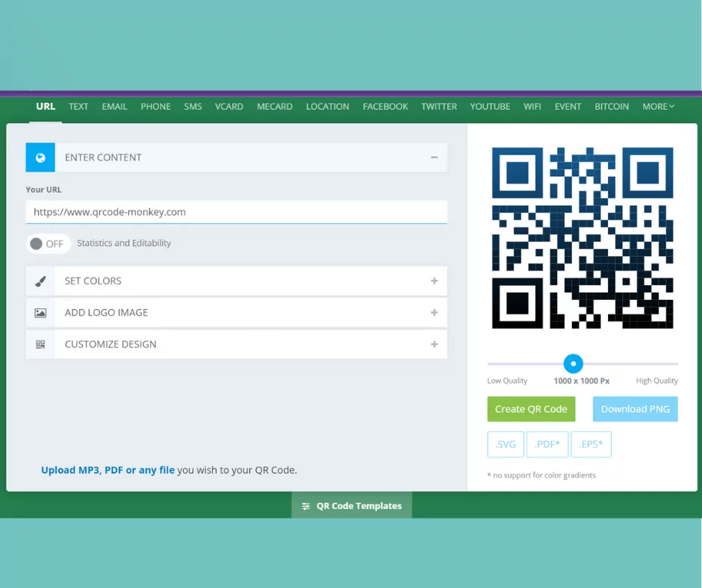The image size is (702, 588).
Task: Click the generated QR code preview
Action: pyautogui.click(x=583, y=238)
